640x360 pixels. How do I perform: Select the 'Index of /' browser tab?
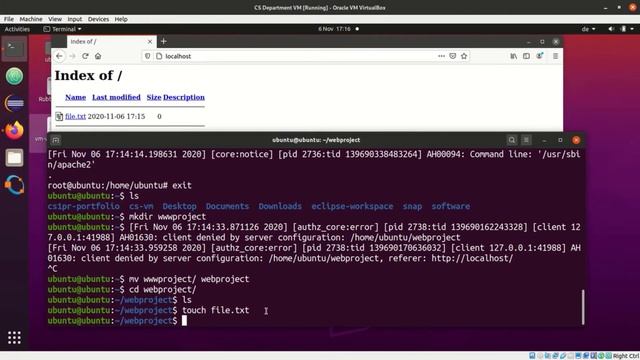point(111,42)
